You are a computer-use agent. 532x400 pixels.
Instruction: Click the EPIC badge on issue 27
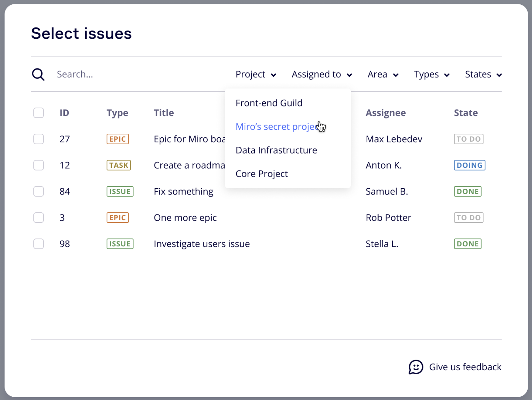[x=118, y=139]
